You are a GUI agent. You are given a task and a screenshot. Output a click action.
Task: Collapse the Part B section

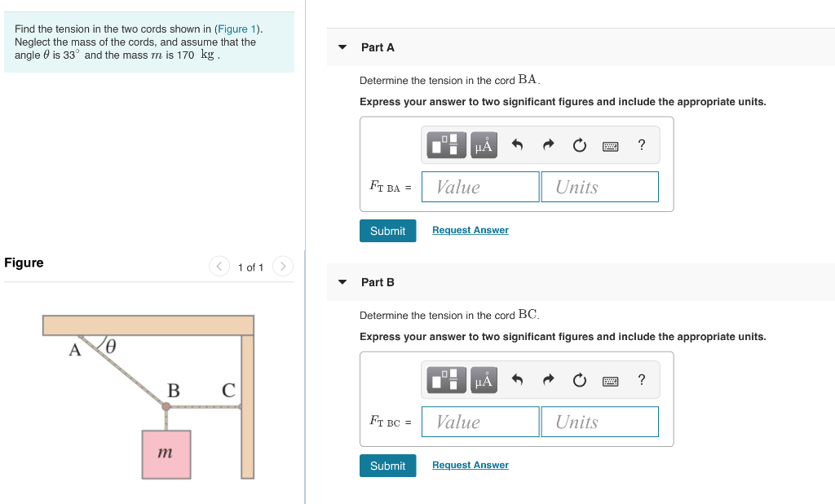pos(342,281)
